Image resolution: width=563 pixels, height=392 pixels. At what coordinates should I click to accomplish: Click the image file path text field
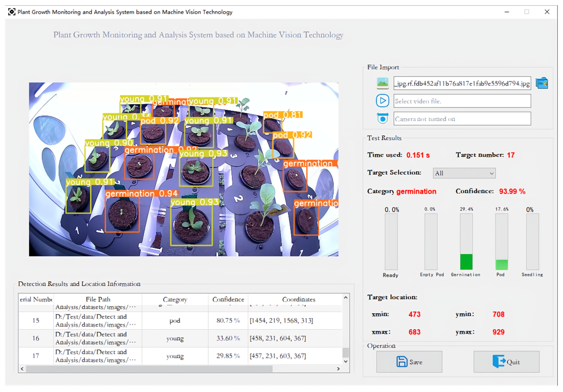[462, 83]
